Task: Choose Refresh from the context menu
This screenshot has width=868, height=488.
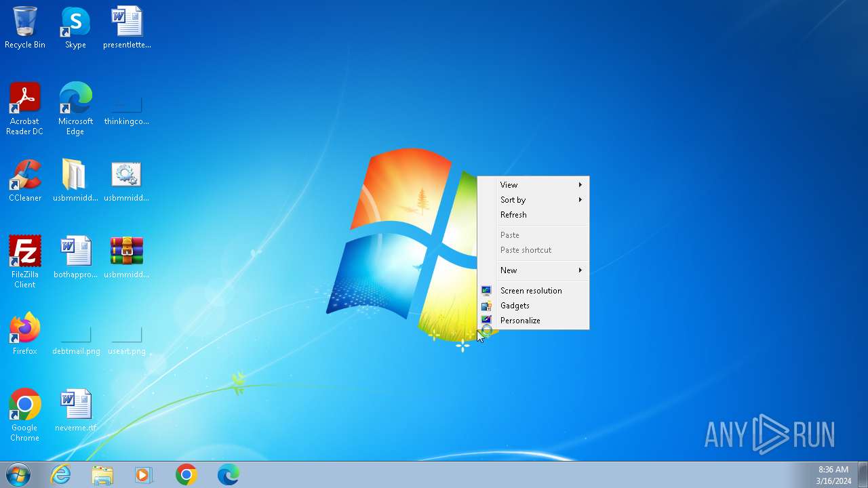Action: 534,215
